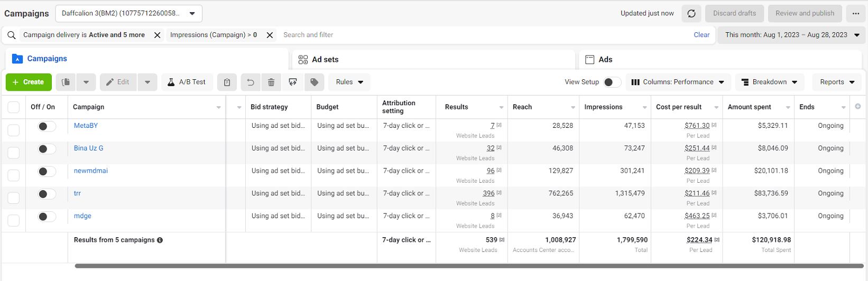Click the Clear filters link
The height and width of the screenshot is (281, 868).
701,35
